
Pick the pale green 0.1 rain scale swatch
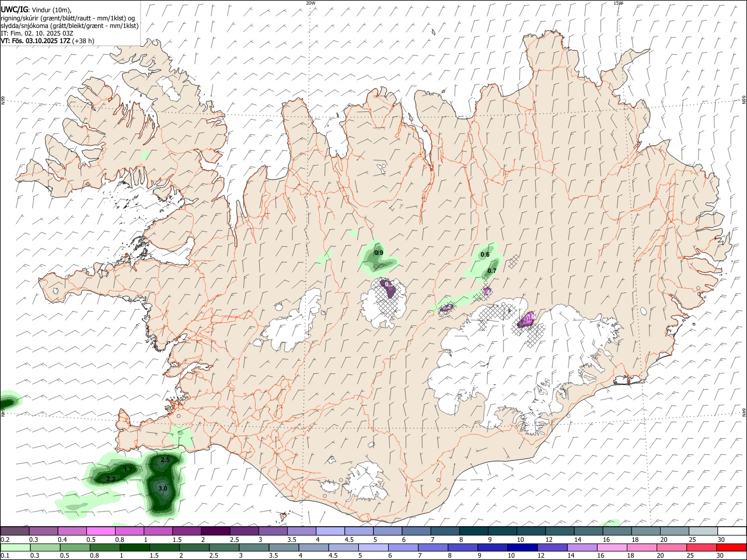[x=16, y=547]
